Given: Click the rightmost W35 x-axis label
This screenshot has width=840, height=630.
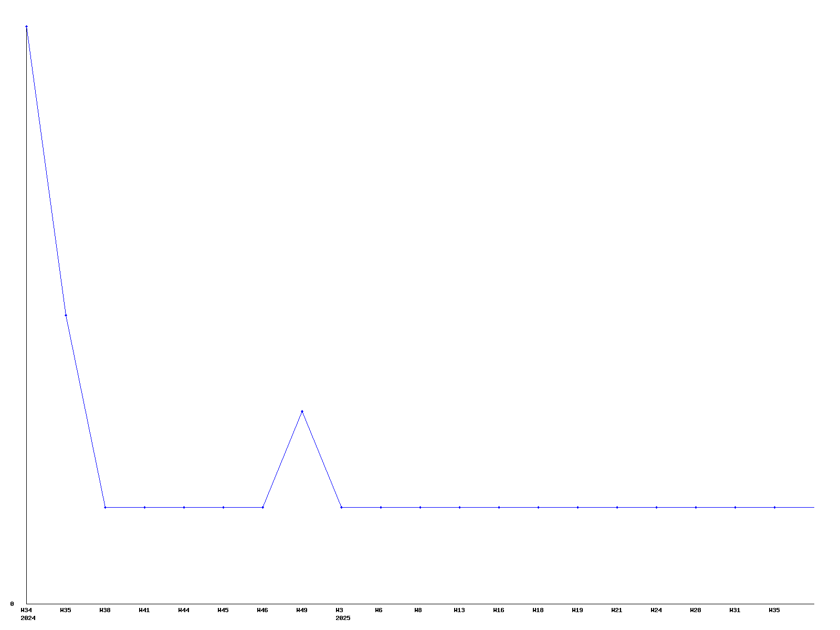Looking at the screenshot, I should click(x=774, y=610).
